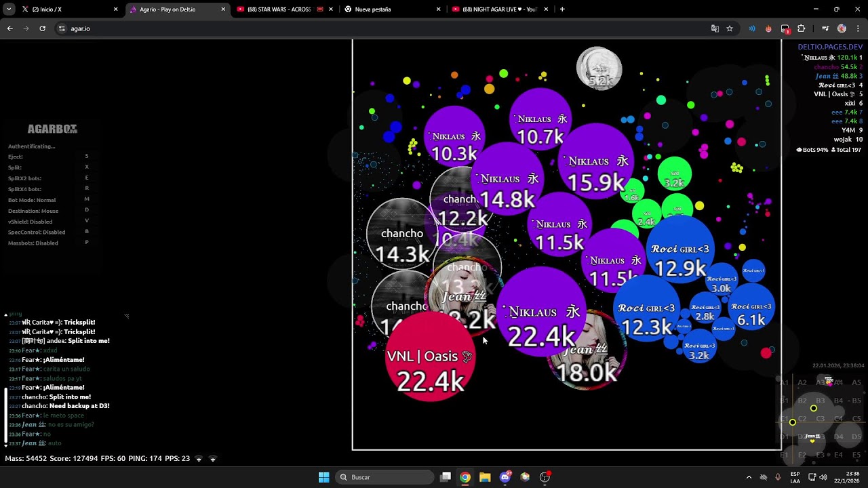Click the Buscar taskbar search box
This screenshot has width=868, height=488.
[x=384, y=477]
